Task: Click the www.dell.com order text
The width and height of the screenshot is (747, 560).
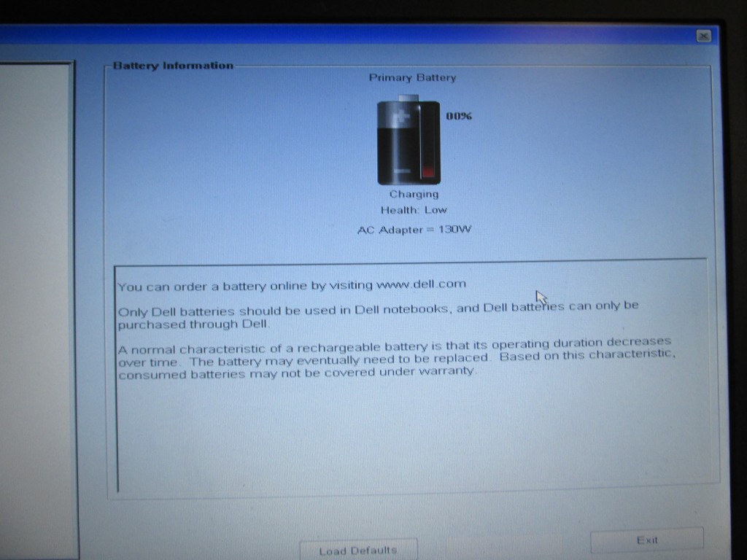Action: [x=292, y=285]
